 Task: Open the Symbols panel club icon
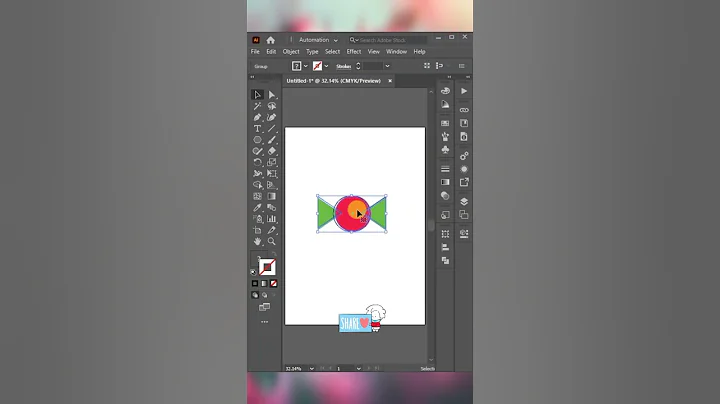[445, 150]
